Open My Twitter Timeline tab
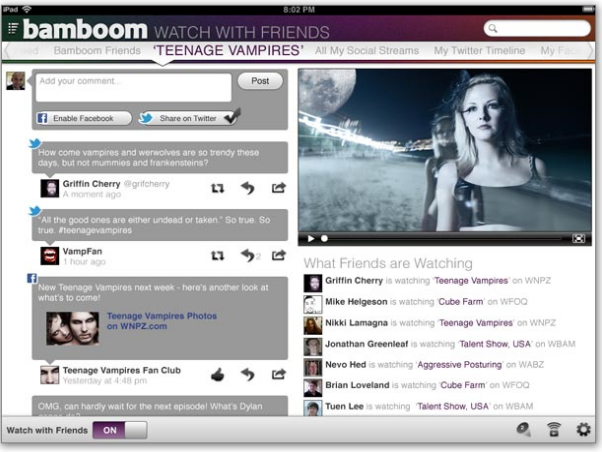 (x=480, y=51)
